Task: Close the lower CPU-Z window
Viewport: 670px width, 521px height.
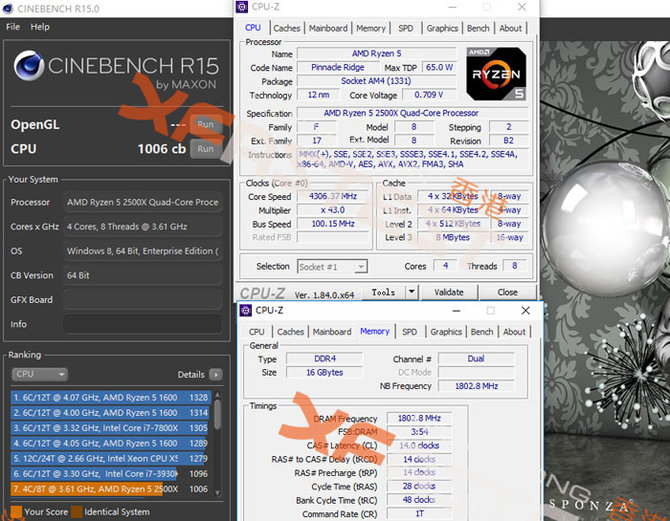Action: [526, 311]
